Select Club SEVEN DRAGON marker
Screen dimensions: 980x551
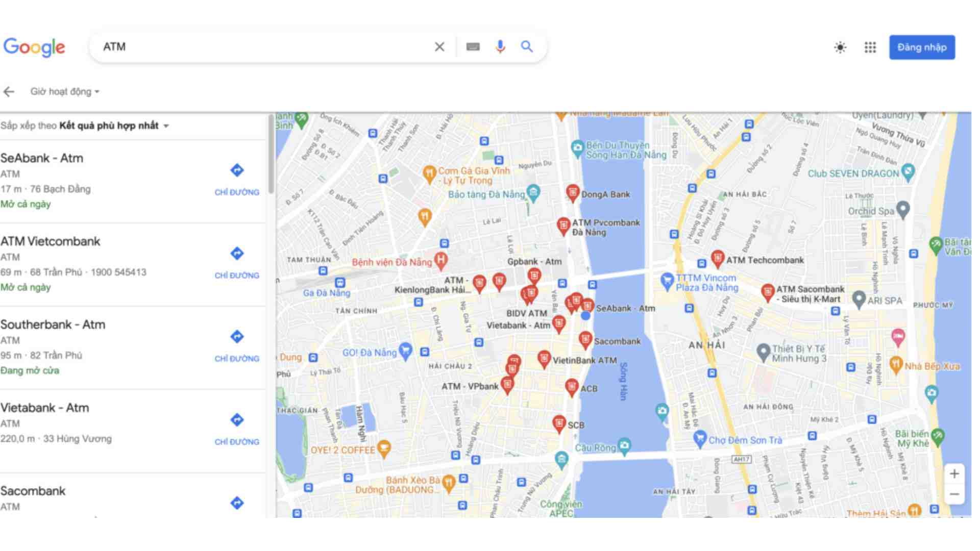tap(908, 172)
